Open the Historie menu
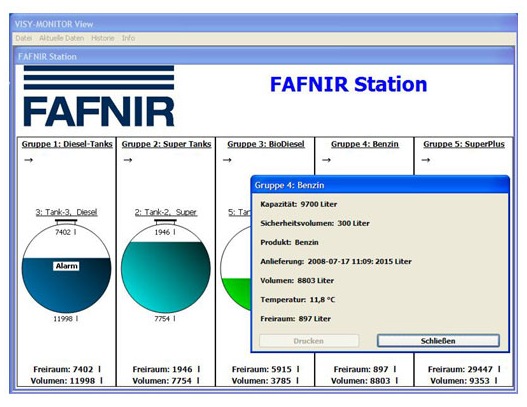The height and width of the screenshot is (407, 527). (x=103, y=38)
